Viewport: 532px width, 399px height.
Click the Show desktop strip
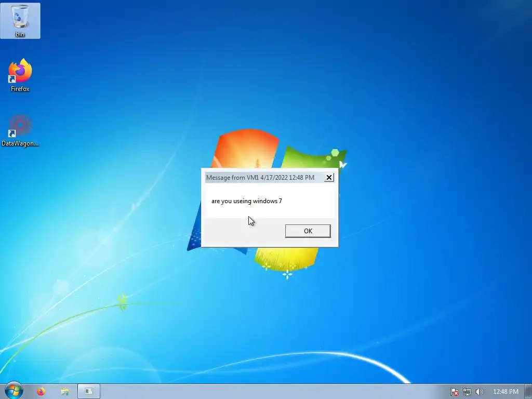[528, 392]
